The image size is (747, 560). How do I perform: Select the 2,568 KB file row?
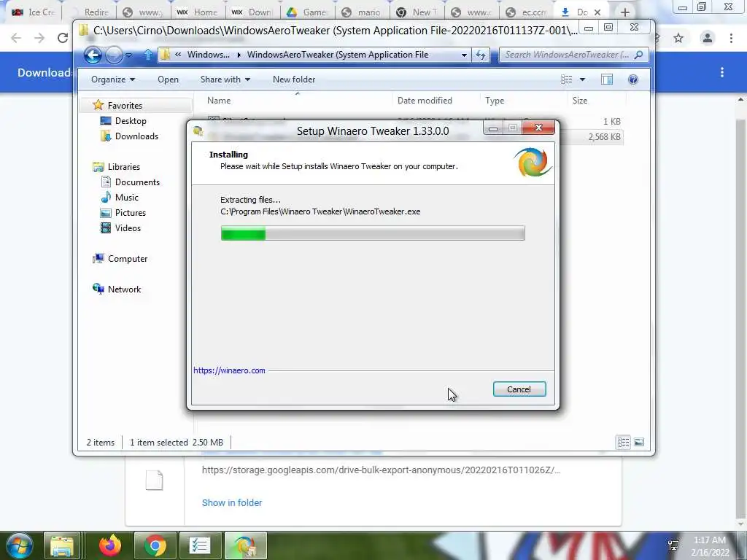[x=591, y=137]
